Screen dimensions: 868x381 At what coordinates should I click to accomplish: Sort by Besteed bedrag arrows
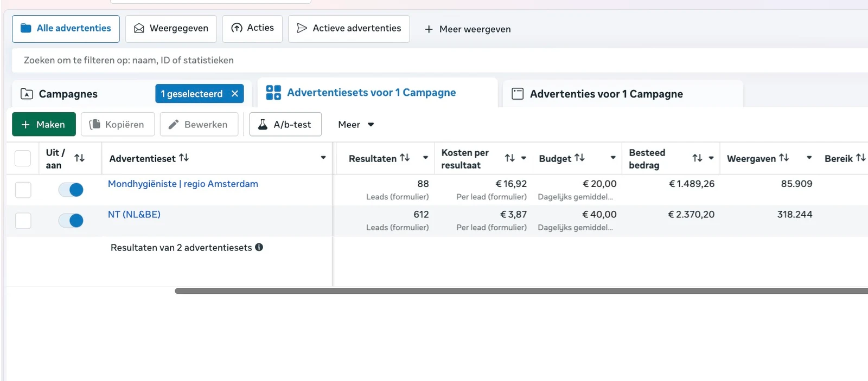698,158
